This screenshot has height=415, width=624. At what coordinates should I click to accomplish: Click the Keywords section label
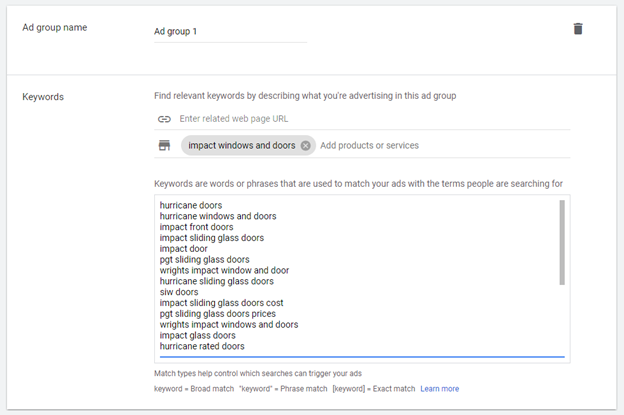43,97
